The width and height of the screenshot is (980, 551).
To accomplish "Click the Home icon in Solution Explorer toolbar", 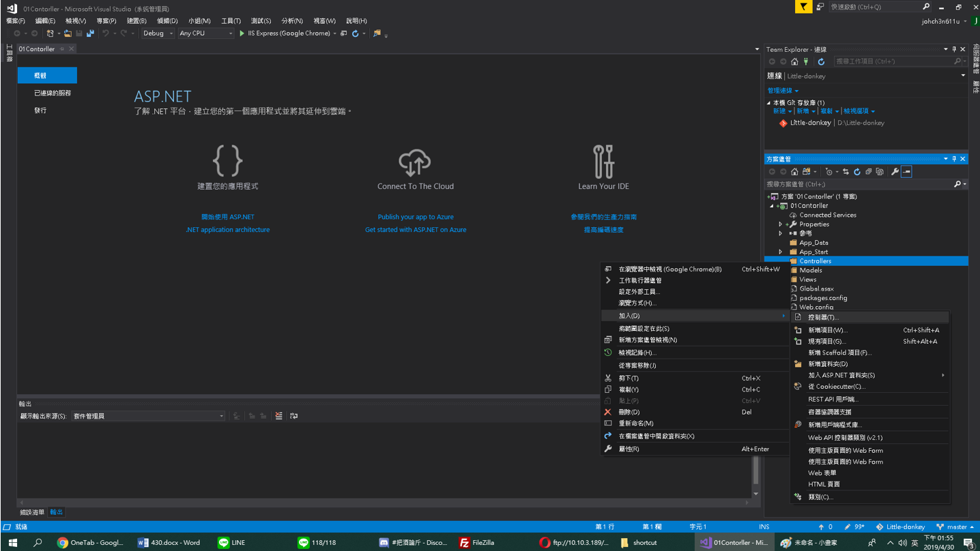I will coord(794,172).
